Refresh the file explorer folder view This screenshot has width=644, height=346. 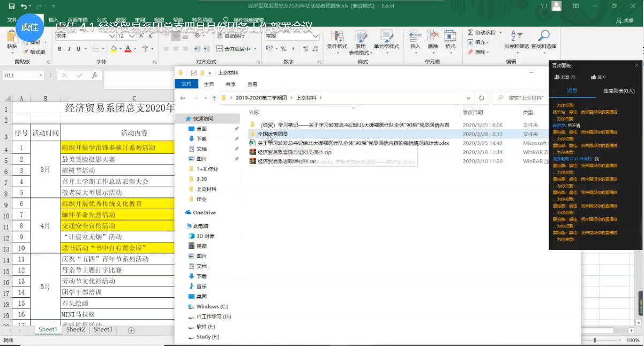[481, 98]
